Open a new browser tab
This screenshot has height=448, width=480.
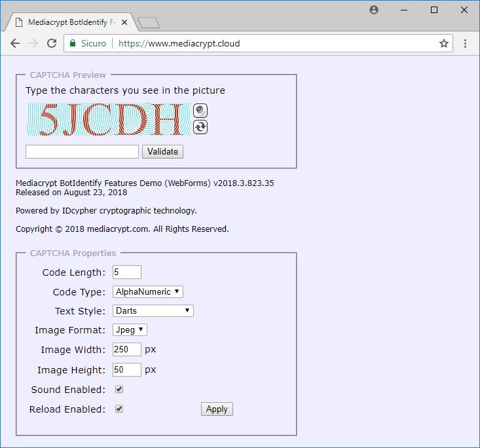pos(149,23)
